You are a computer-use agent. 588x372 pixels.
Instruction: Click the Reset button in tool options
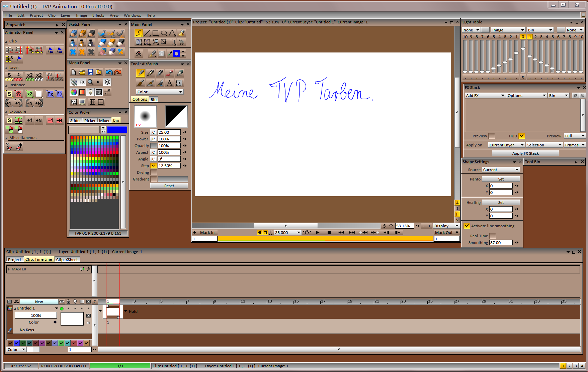pyautogui.click(x=169, y=186)
